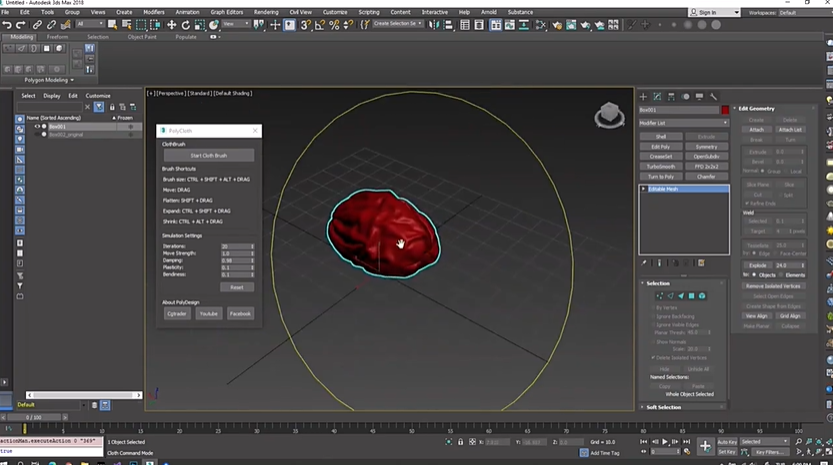Open the Modifiers menu

pyautogui.click(x=154, y=12)
